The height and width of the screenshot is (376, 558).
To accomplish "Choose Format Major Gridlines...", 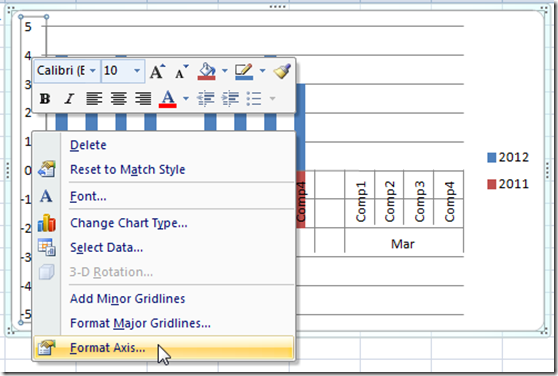I will [164, 323].
